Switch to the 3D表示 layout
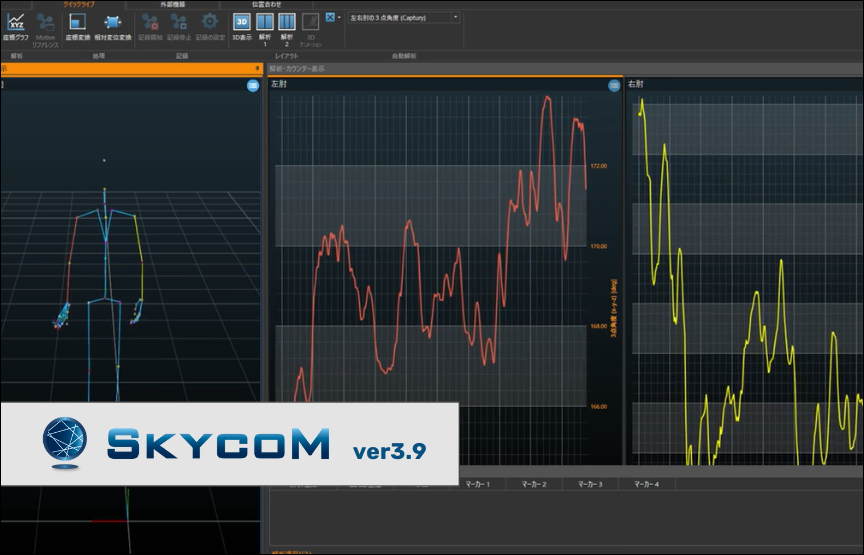 pos(242,26)
